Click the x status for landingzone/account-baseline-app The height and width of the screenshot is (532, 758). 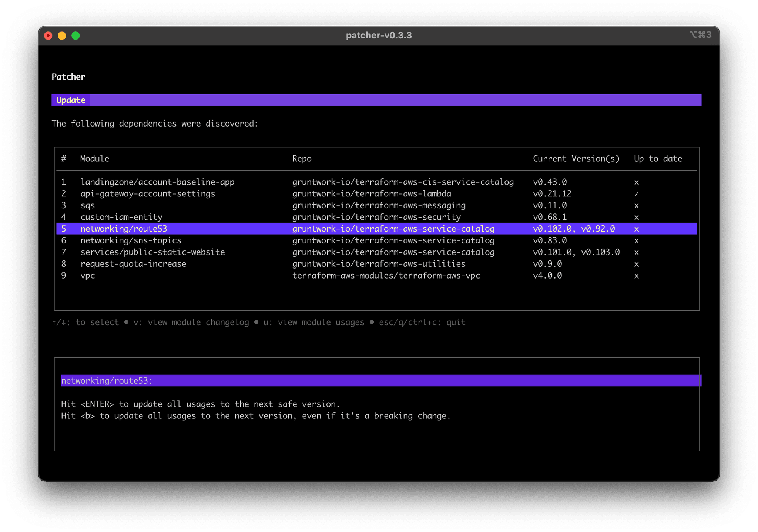pos(636,182)
